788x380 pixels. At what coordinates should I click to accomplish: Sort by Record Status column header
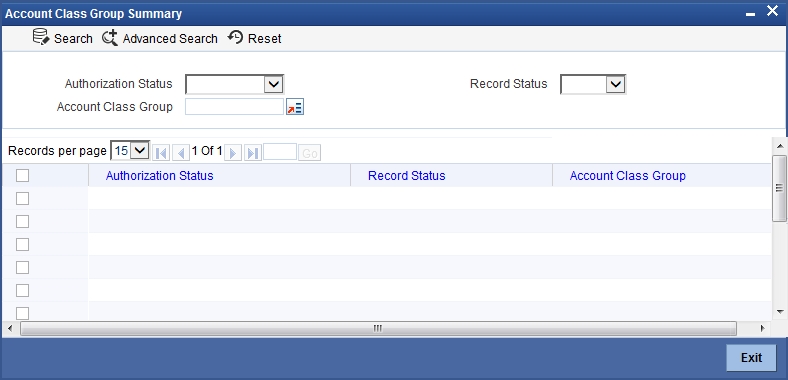[x=407, y=175]
